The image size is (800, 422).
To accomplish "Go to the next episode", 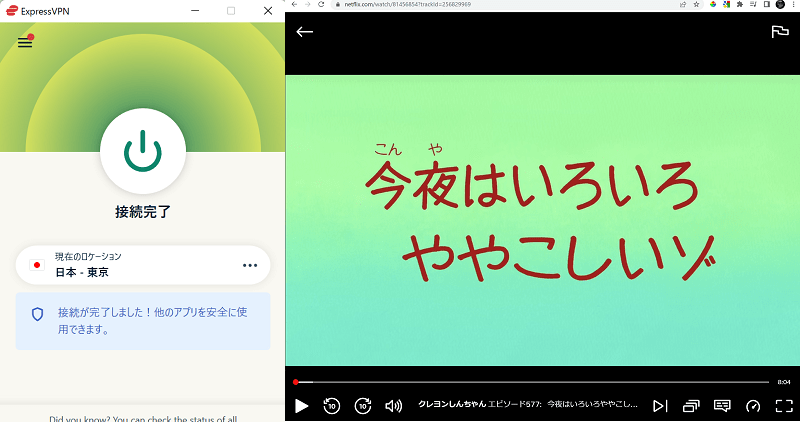I will point(660,406).
